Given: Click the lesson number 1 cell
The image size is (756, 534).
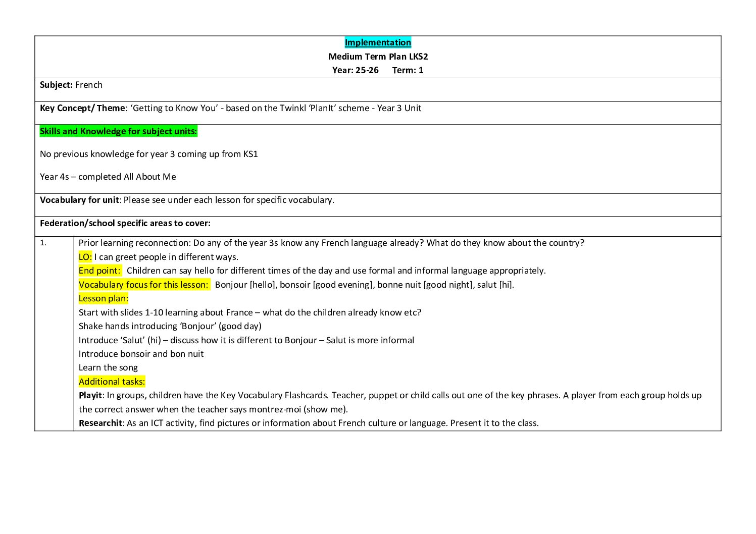Looking at the screenshot, I should click(x=43, y=243).
